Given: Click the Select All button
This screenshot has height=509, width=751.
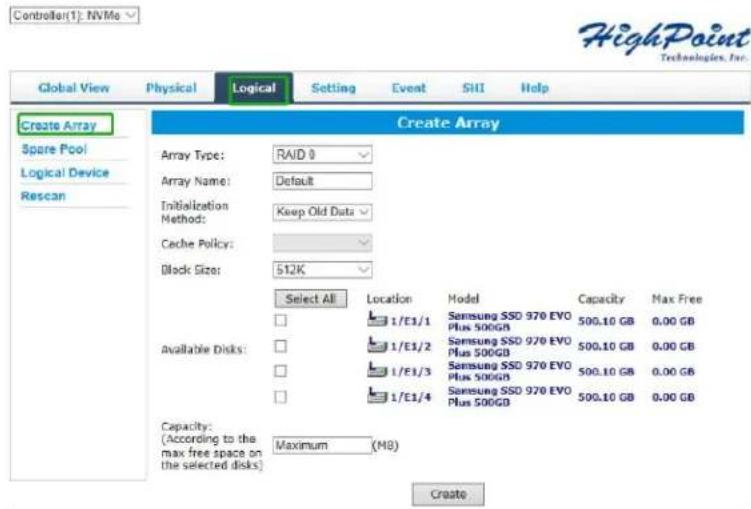Looking at the screenshot, I should [310, 299].
